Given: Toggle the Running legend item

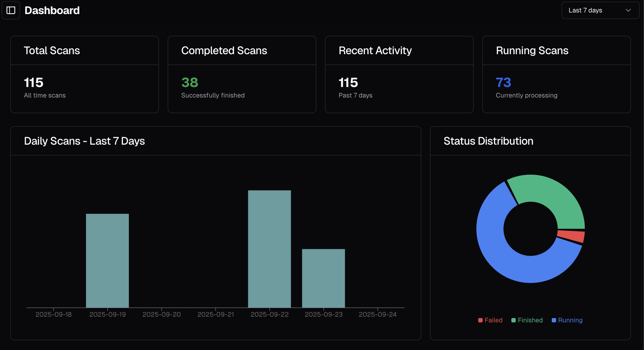Looking at the screenshot, I should 570,320.
